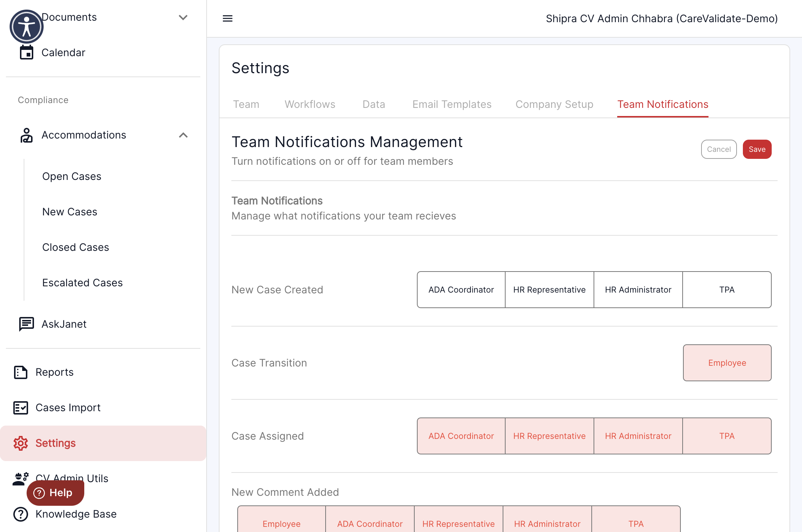The width and height of the screenshot is (802, 532).
Task: Toggle TPA for New Case Created
Action: point(727,290)
